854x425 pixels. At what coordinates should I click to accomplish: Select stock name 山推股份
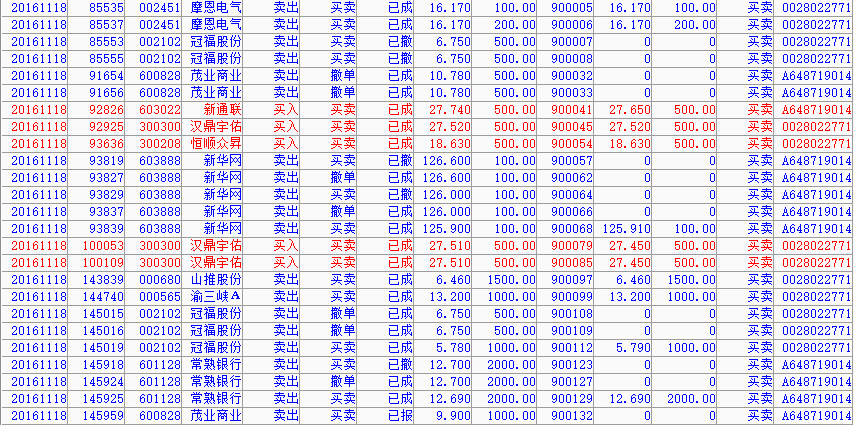(216, 280)
